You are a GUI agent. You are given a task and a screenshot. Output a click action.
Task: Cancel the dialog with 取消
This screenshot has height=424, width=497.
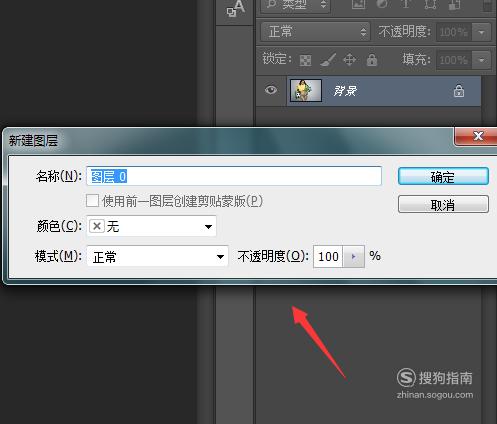(x=443, y=204)
